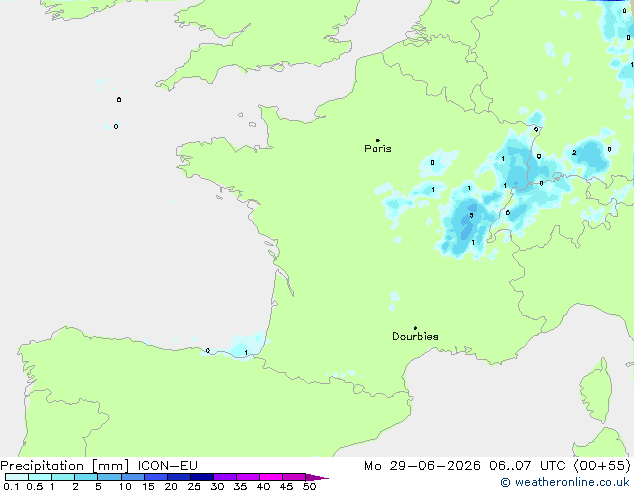Click the '06..07 UTC' time text

[x=527, y=465]
